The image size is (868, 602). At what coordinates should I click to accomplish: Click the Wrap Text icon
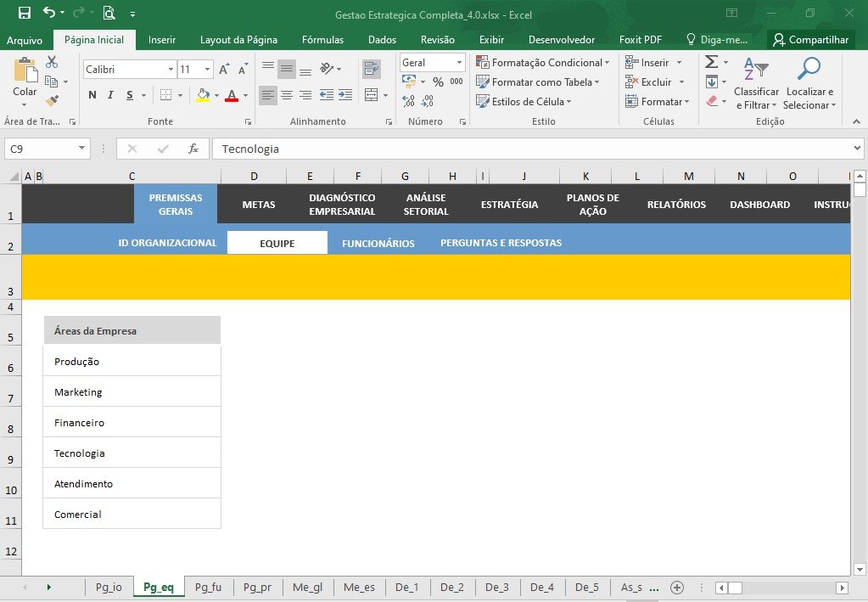tap(372, 70)
